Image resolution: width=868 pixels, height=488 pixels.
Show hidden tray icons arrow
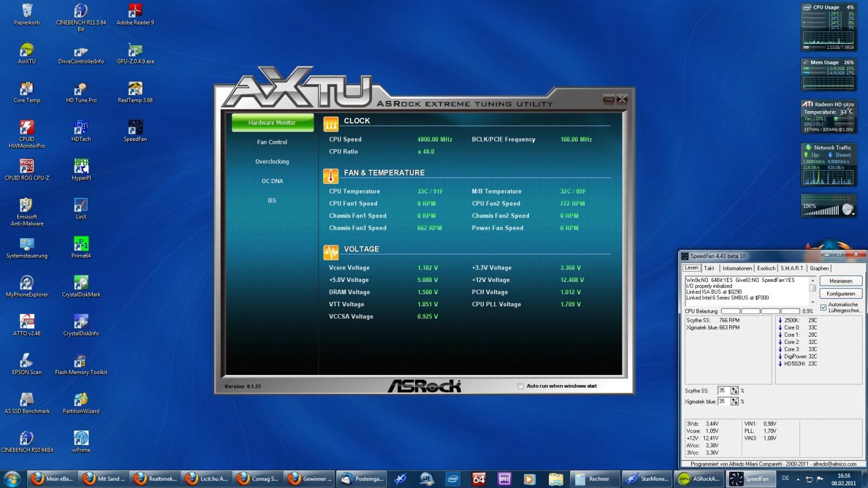pyautogui.click(x=798, y=479)
